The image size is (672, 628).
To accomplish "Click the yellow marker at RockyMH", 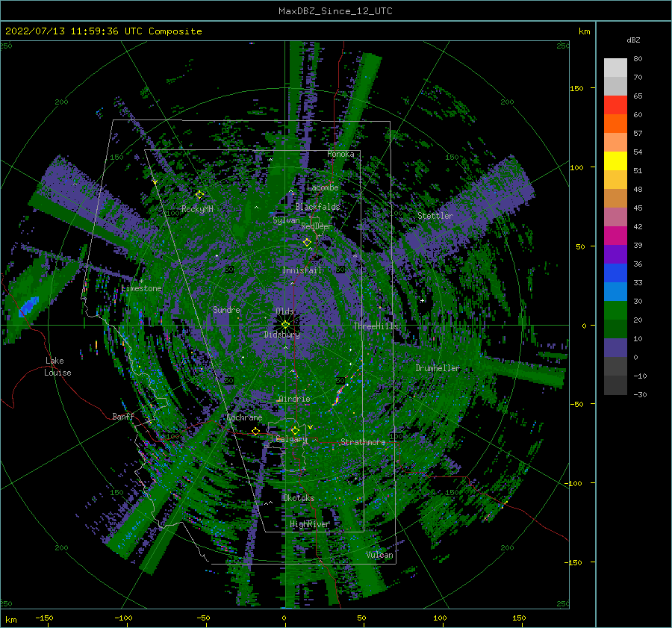I will (x=199, y=195).
